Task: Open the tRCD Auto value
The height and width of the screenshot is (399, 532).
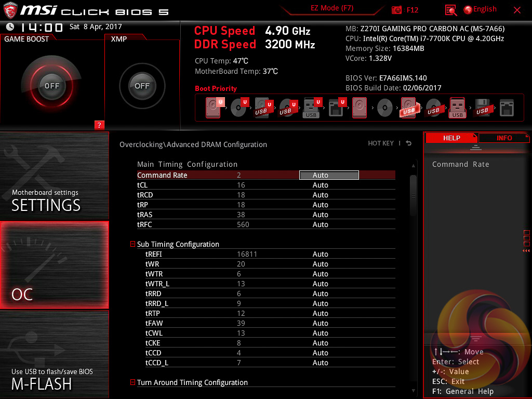Action: 320,195
